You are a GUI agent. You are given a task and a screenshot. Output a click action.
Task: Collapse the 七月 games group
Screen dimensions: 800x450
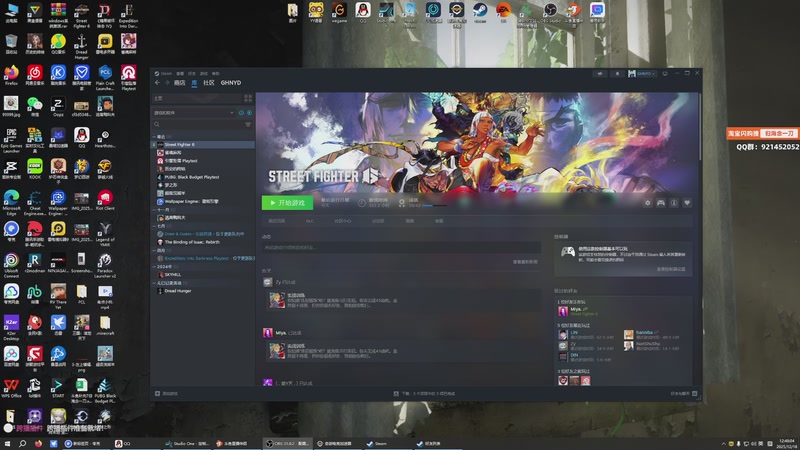tap(155, 226)
